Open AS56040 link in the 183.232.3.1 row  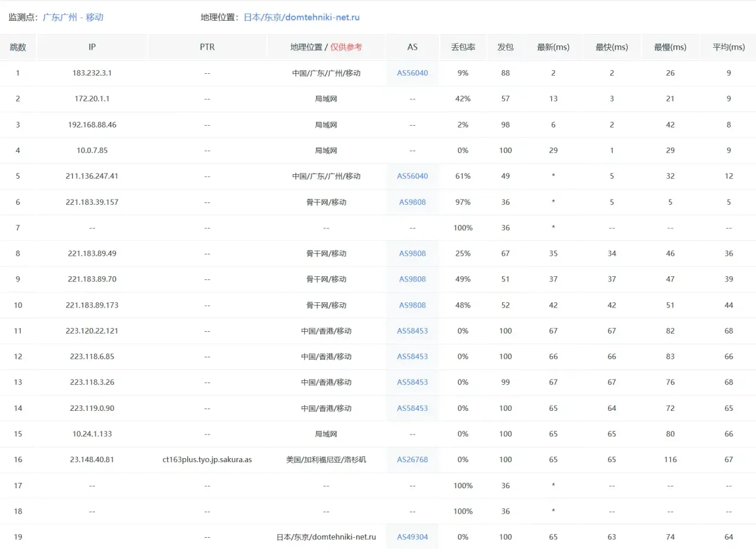pyautogui.click(x=412, y=73)
